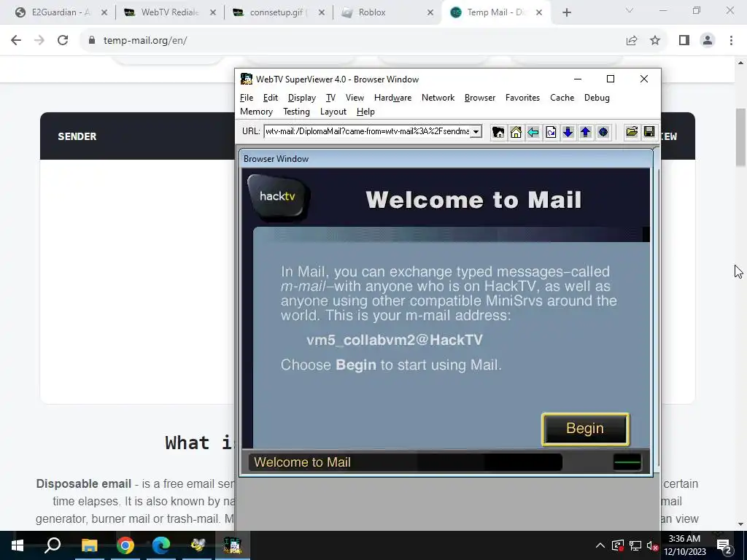
Task: Click the Begin button in Mail
Action: 585,429
